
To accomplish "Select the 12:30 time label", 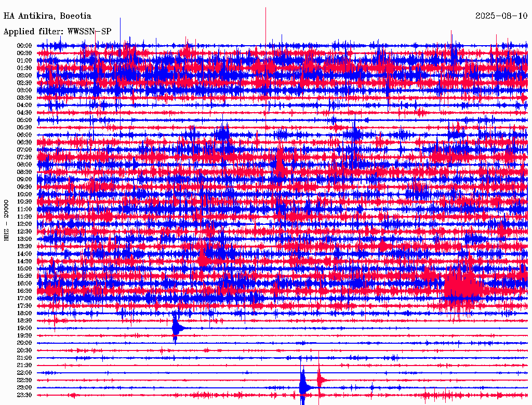I will pos(24,232).
